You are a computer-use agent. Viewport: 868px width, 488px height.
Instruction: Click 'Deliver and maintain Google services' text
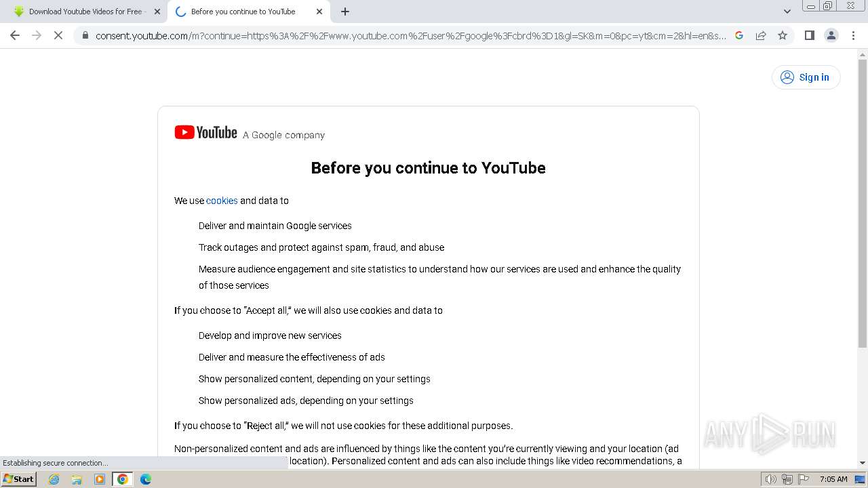[x=275, y=226]
